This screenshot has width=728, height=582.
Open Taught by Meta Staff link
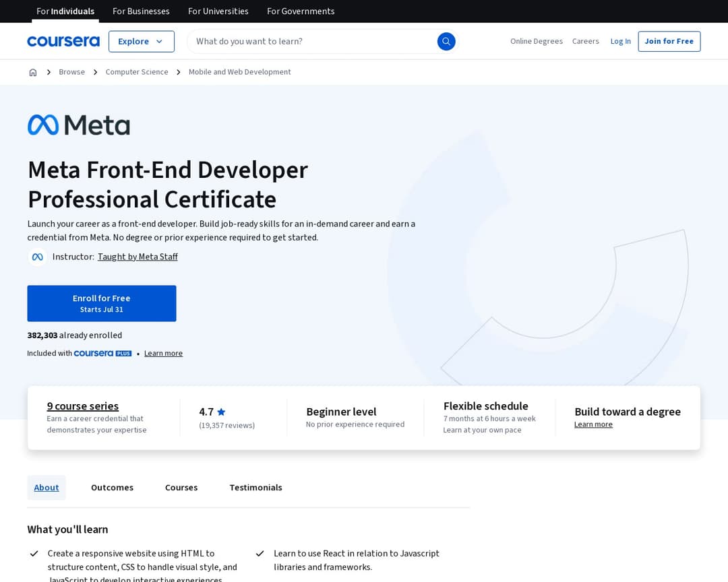(x=138, y=257)
